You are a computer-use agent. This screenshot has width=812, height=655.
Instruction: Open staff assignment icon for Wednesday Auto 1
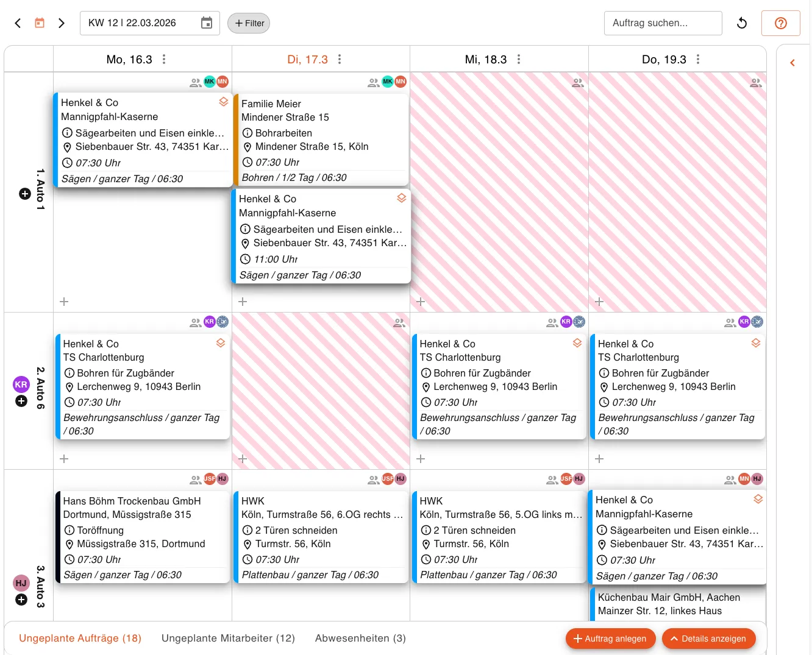pyautogui.click(x=577, y=83)
